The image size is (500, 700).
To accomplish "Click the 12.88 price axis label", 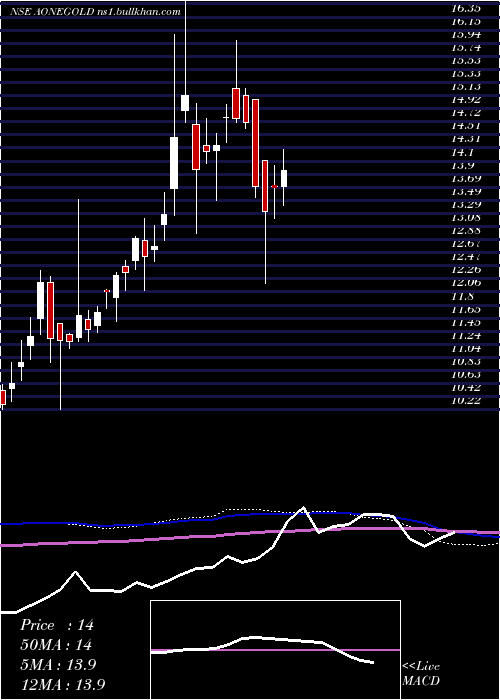I will point(465,230).
